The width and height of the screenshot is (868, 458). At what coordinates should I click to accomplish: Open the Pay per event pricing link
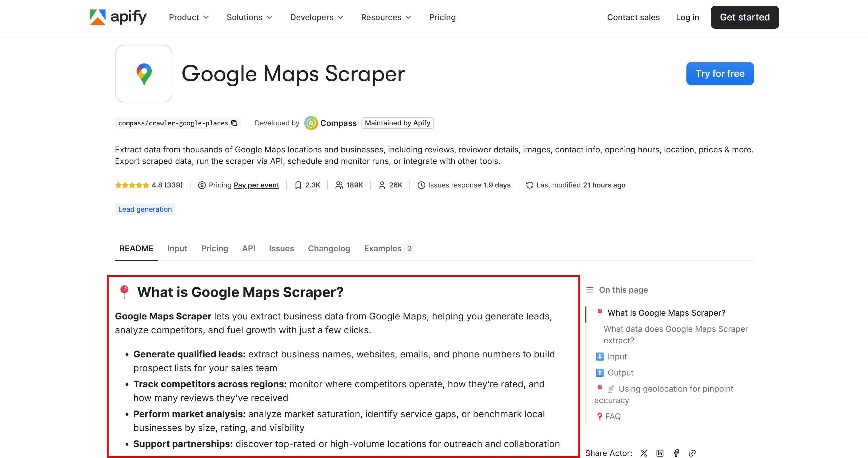click(256, 185)
